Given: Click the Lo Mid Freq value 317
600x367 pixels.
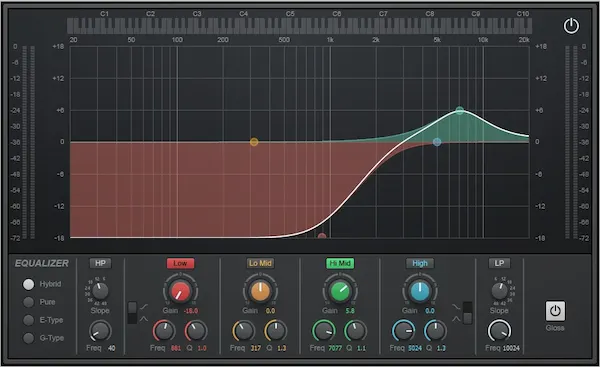Looking at the screenshot, I should pyautogui.click(x=256, y=348).
